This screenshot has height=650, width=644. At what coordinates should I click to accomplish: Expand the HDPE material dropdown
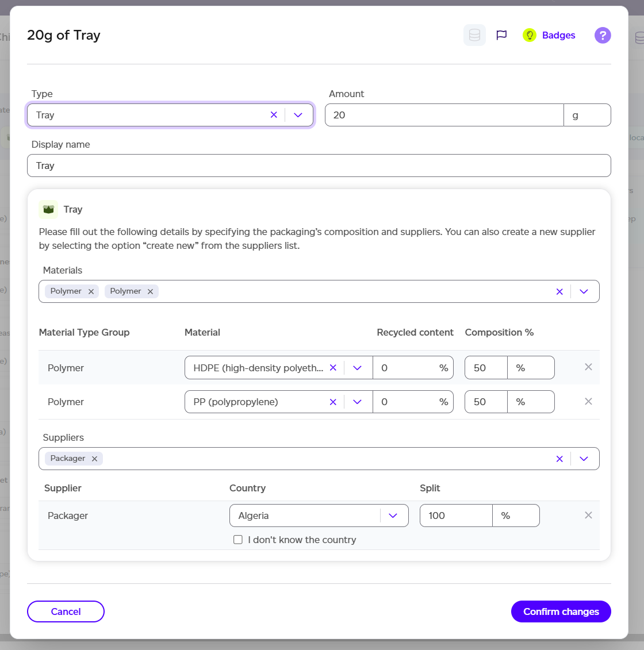(x=357, y=368)
